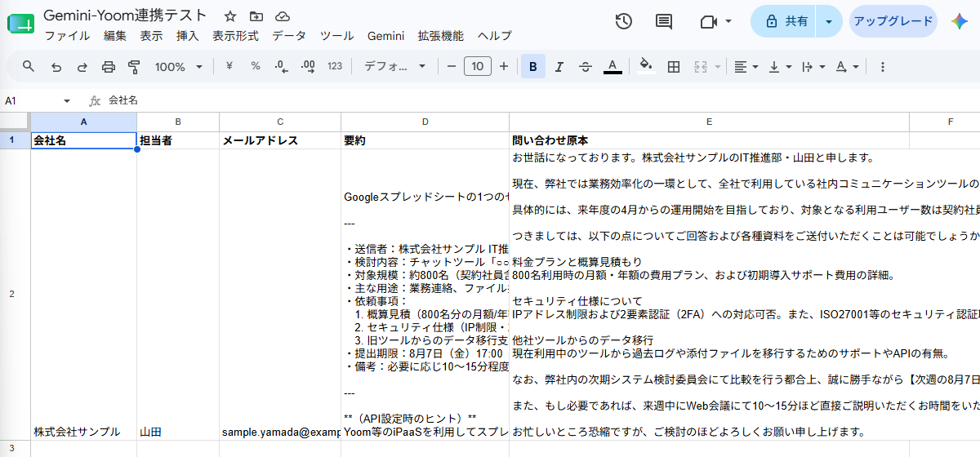Click the document title Gemini-Yoom連携テスト
The image size is (980, 457).
tap(125, 16)
